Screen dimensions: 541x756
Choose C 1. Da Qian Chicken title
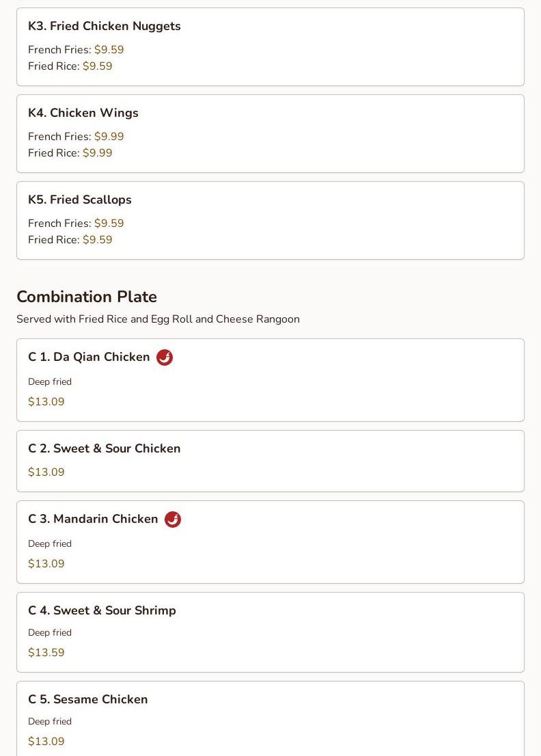89,357
